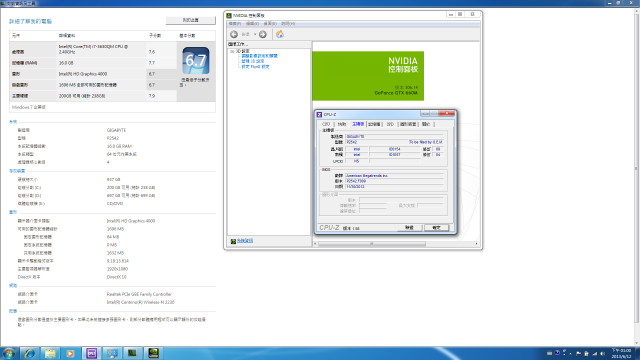Image resolution: width=640 pixels, height=360 pixels.
Task: Click the Back arrow in NVIDIA Control Panel
Action: click(x=234, y=34)
